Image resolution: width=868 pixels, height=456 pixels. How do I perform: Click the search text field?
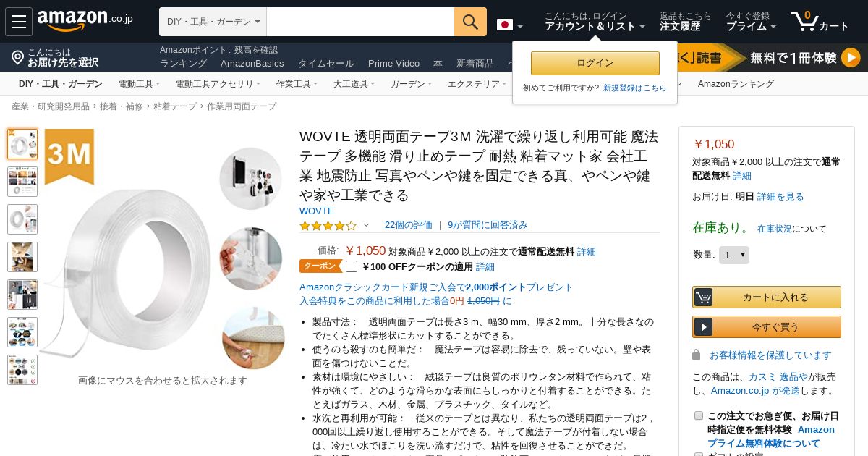point(360,22)
